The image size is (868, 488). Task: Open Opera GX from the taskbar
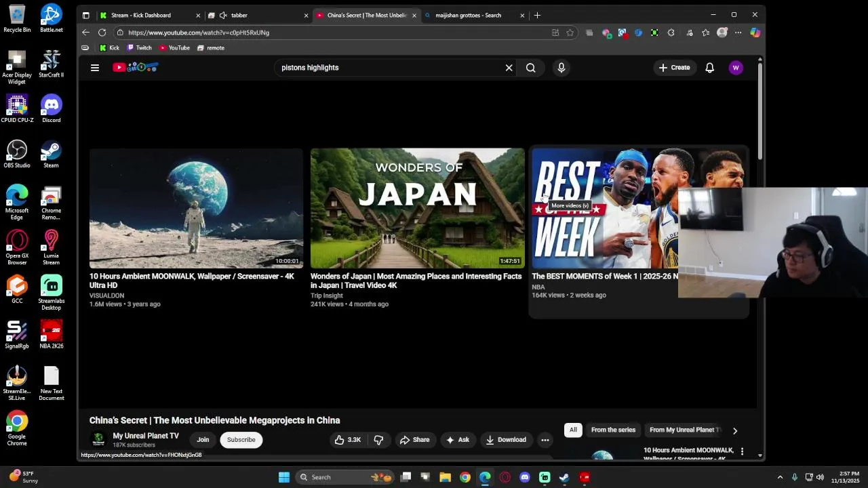click(x=505, y=477)
